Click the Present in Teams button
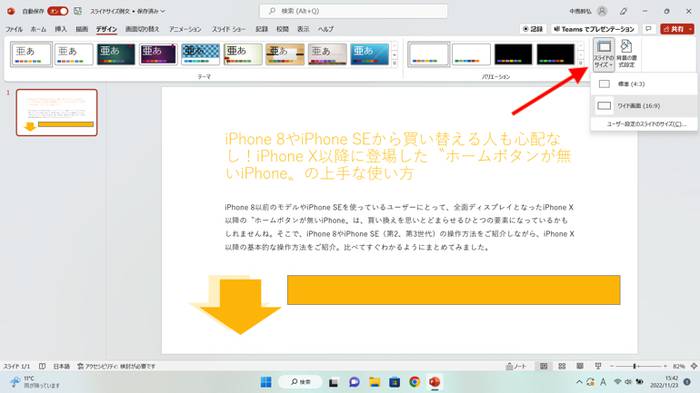700x393 pixels. click(593, 29)
